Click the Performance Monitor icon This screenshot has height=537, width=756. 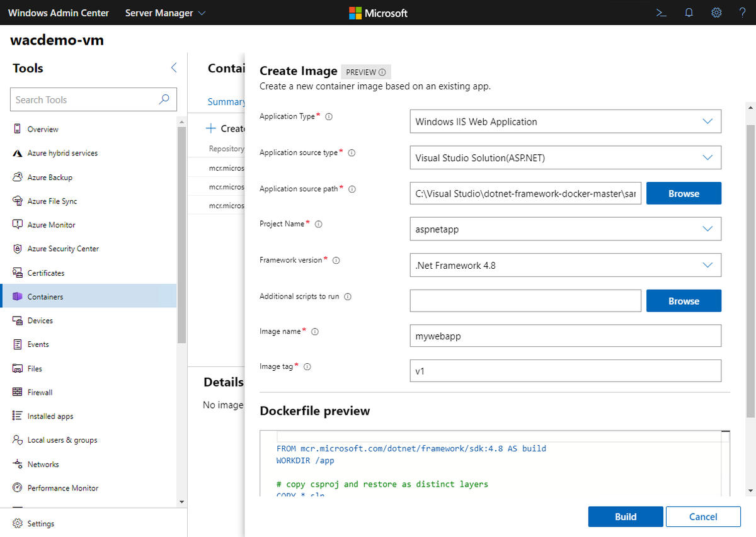point(17,488)
